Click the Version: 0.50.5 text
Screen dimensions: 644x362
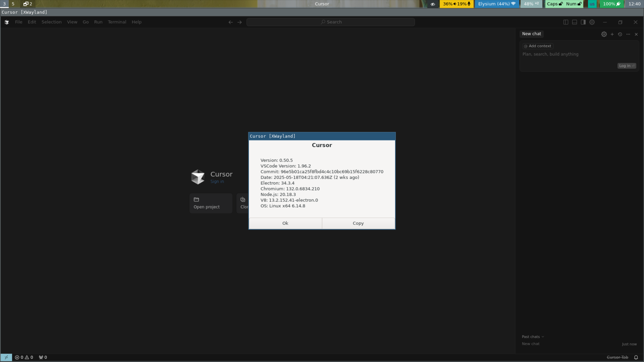(277, 160)
